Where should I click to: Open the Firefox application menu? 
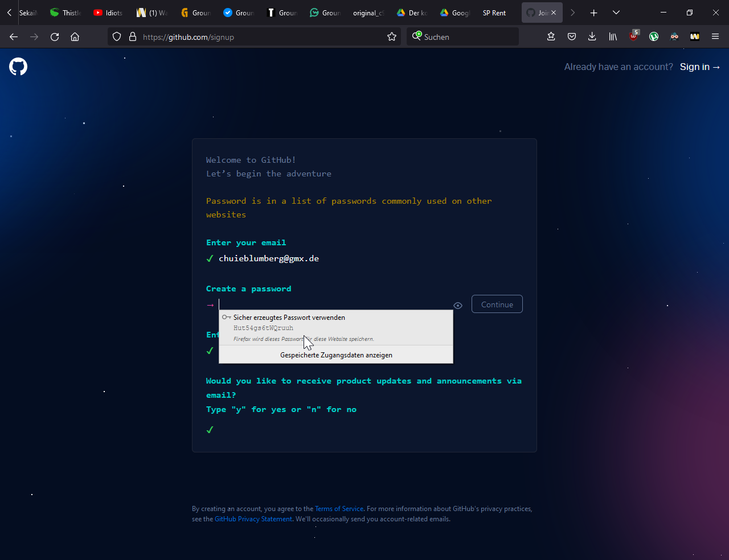click(x=715, y=37)
